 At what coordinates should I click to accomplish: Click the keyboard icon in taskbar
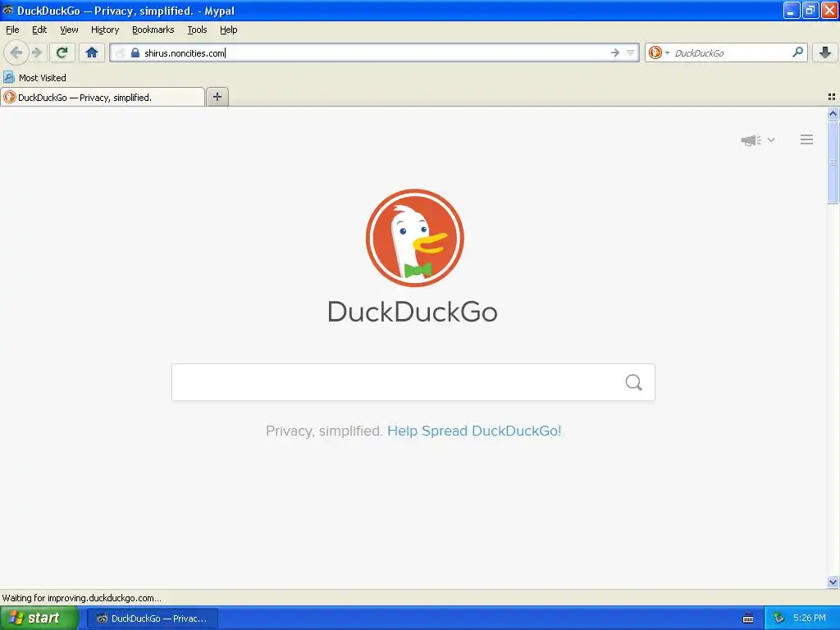(x=748, y=619)
